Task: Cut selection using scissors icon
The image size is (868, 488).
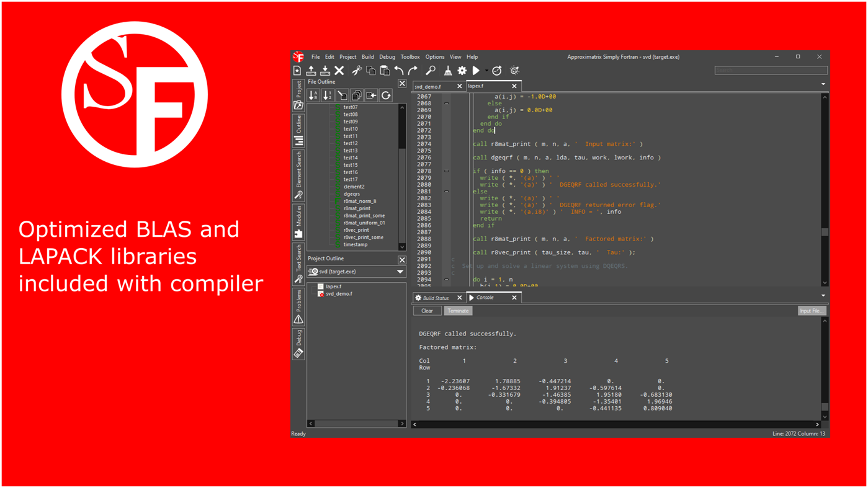Action: click(x=357, y=71)
